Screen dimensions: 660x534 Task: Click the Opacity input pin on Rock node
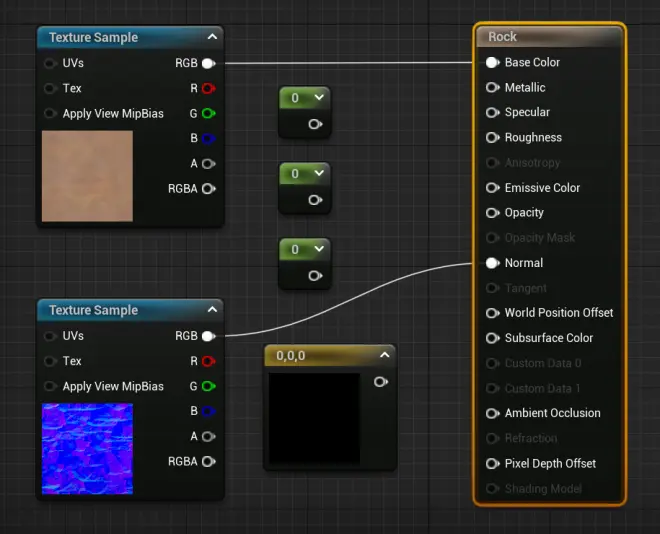coord(492,213)
